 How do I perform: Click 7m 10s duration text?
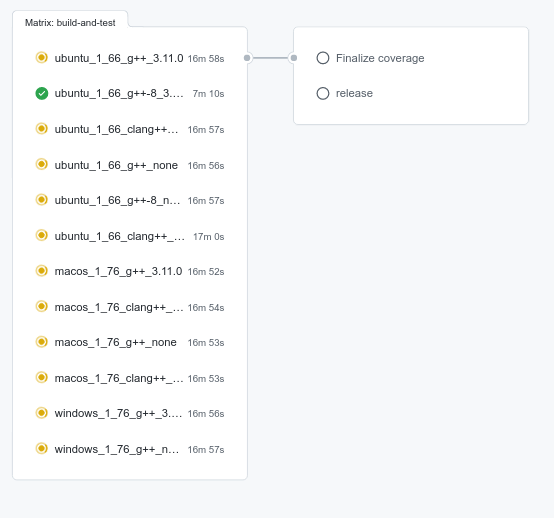click(208, 94)
